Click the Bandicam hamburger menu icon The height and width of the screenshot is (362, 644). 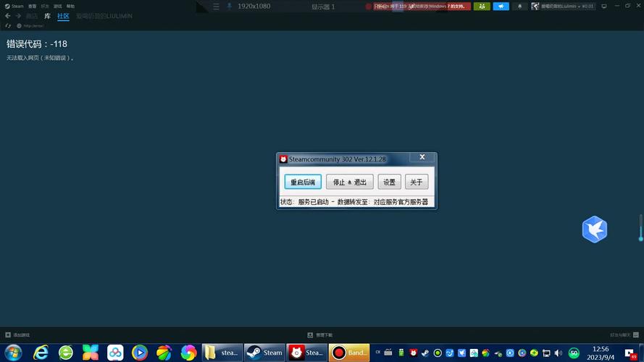click(x=216, y=7)
